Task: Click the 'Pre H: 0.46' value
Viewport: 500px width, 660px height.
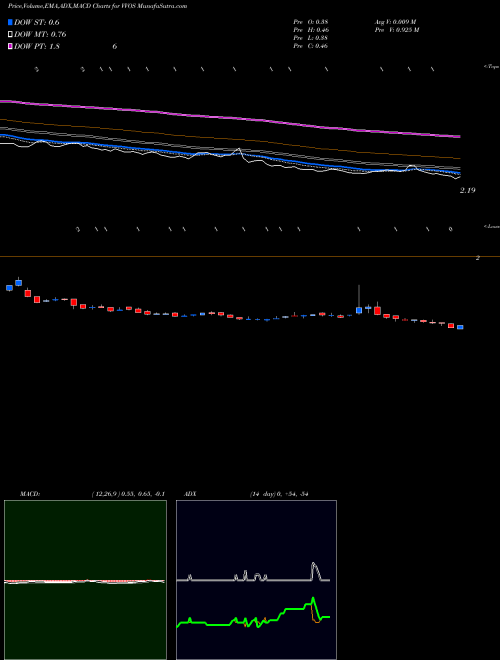Action: click(311, 30)
